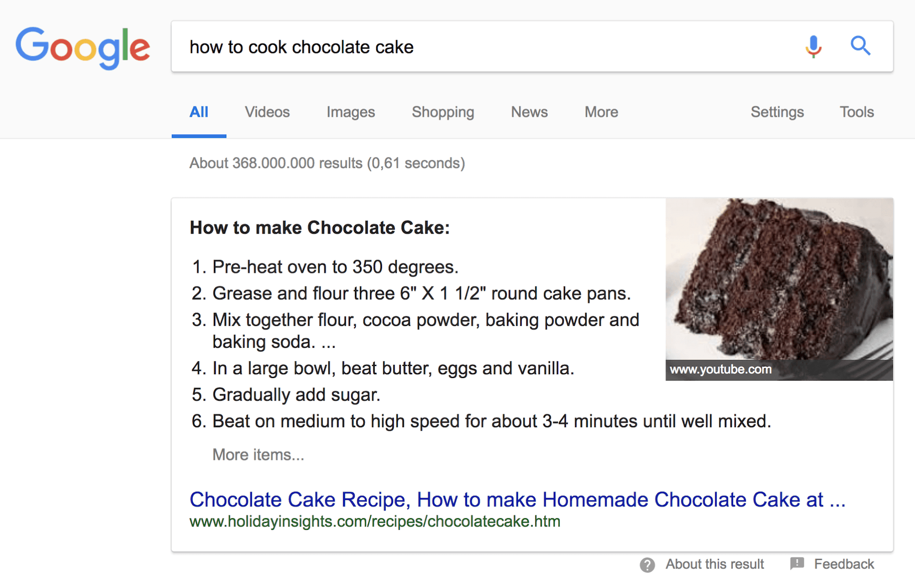
Task: Click the www.youtube.com image source label
Action: point(720,370)
